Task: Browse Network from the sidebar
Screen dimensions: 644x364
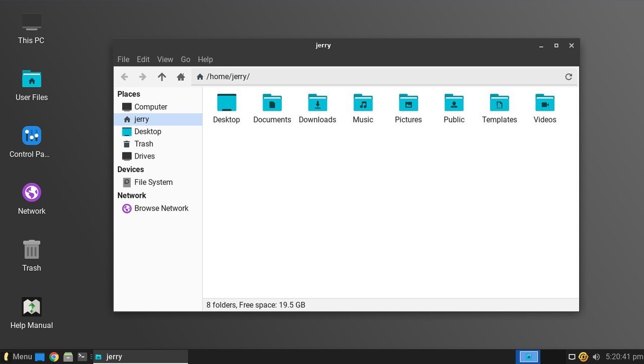Action: (x=161, y=208)
